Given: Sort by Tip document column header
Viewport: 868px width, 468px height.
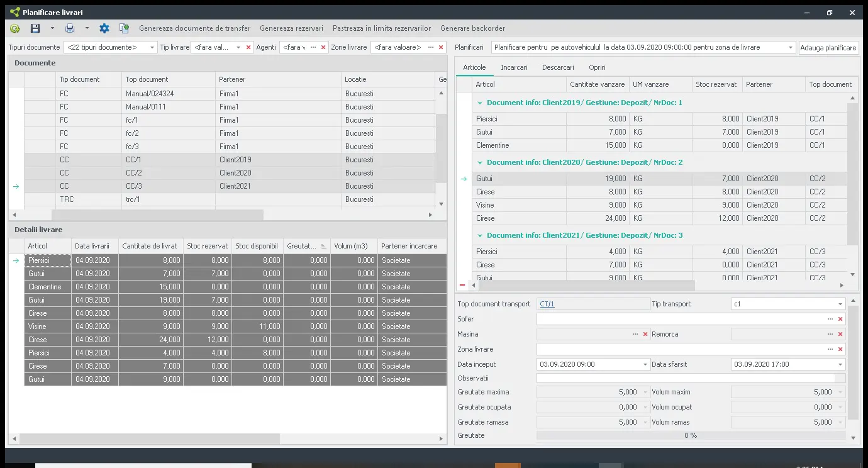Looking at the screenshot, I should click(x=89, y=79).
